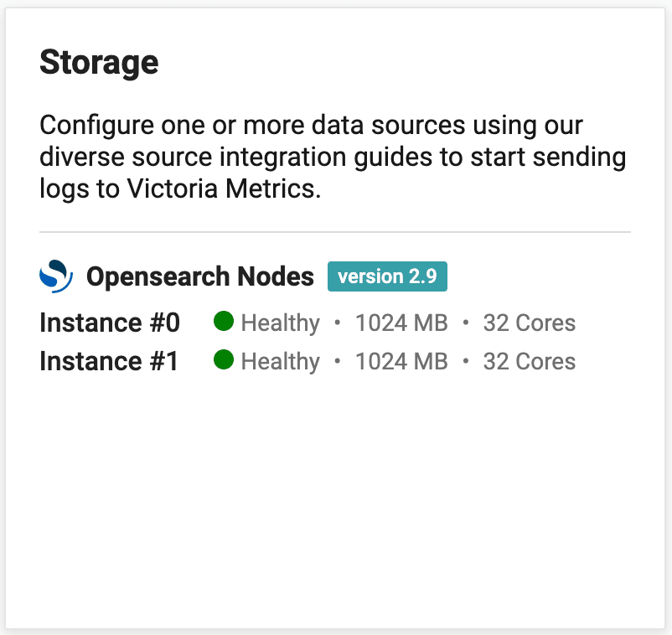The image size is (672, 635).
Task: Toggle the Opensearch Nodes group visibility
Action: (x=199, y=276)
